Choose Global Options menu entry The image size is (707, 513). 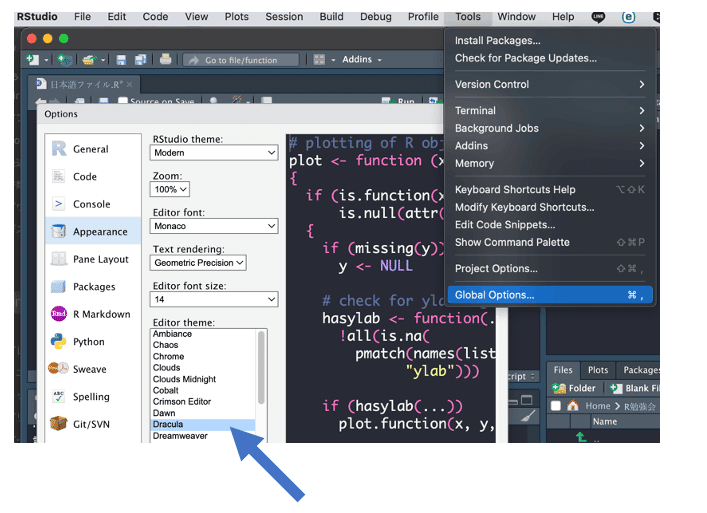(550, 295)
